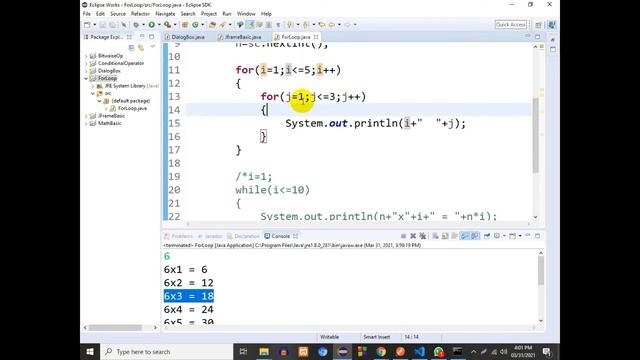640x360 pixels.
Task: Click the Collapse All icon in Package Explorer
Action: coord(131,48)
